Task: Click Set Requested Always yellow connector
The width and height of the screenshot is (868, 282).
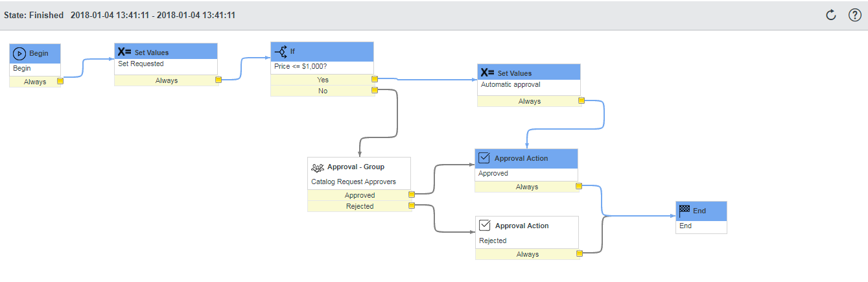Action: point(218,80)
